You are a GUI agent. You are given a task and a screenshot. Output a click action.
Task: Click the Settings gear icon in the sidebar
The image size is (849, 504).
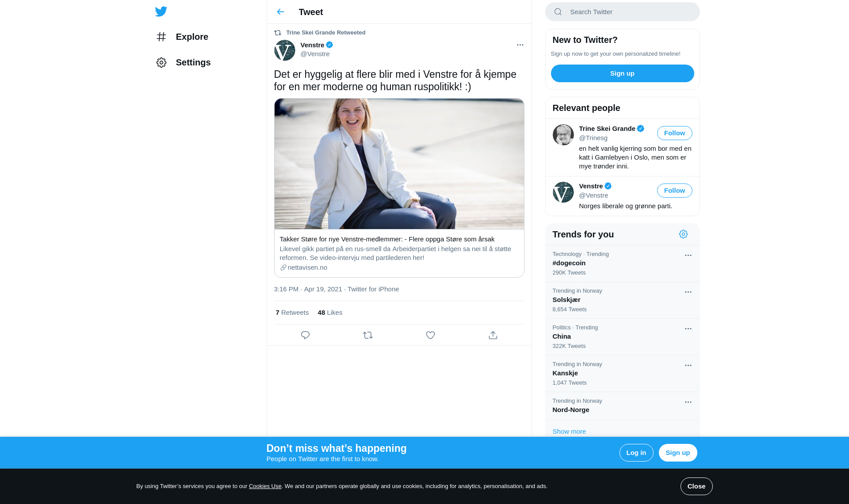click(161, 62)
